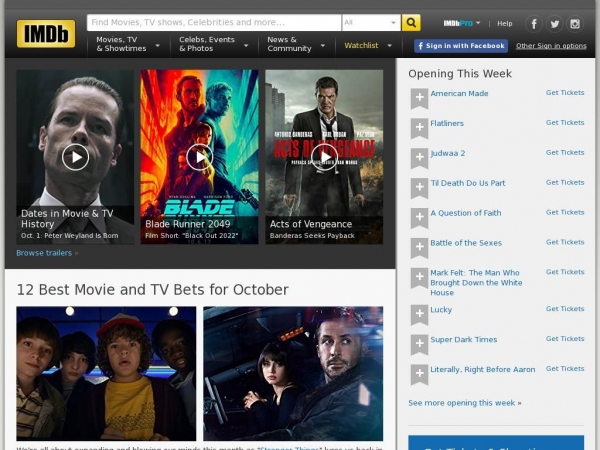600x450 pixels.
Task: Click the Help link
Action: (505, 23)
